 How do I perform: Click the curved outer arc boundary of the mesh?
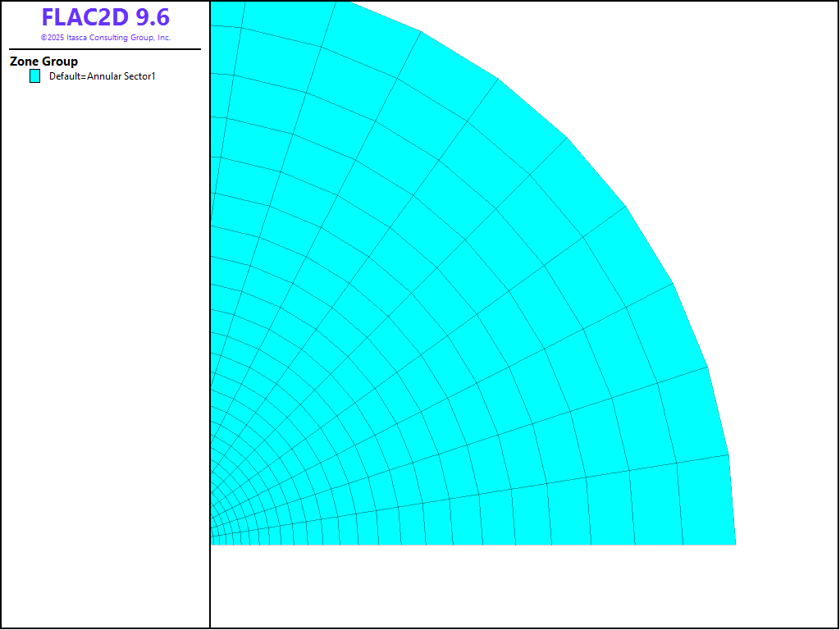pos(596,171)
